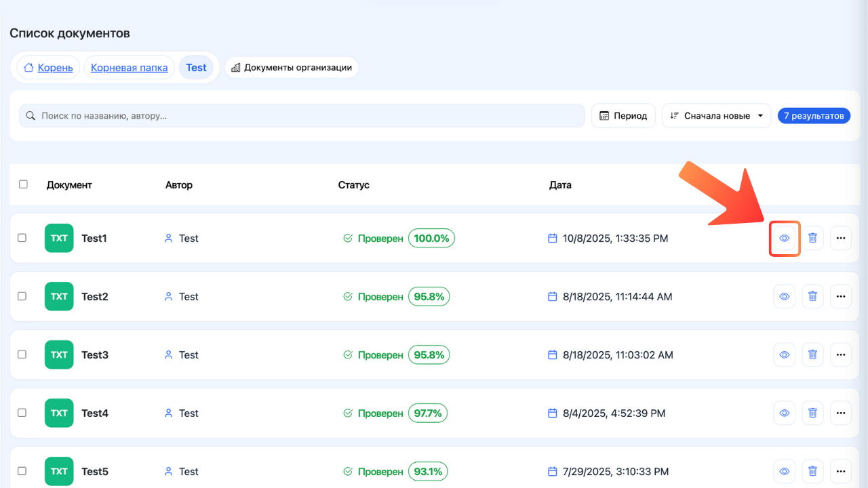Click the eye icon in Test2 row
Viewport: 868px width, 488px height.
[x=784, y=297]
